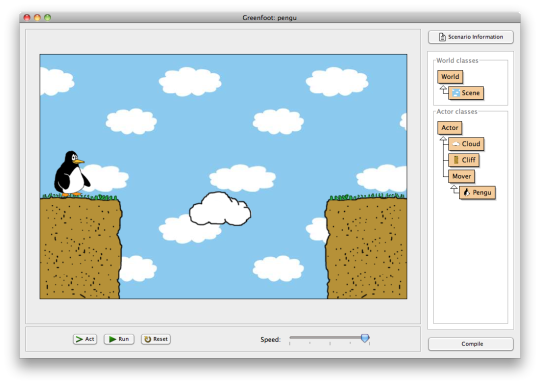Click the Act button

pyautogui.click(x=85, y=339)
